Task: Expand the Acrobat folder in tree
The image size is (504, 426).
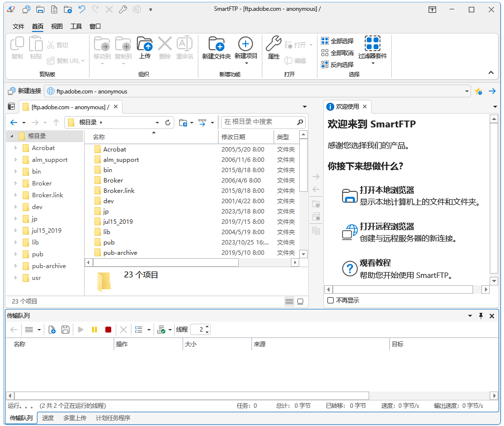Action: [16, 148]
